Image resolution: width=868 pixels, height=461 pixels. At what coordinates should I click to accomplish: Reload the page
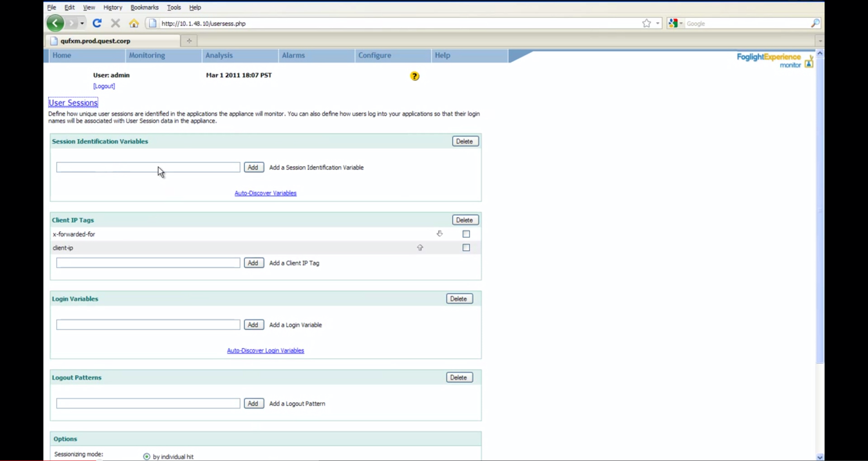(x=97, y=23)
